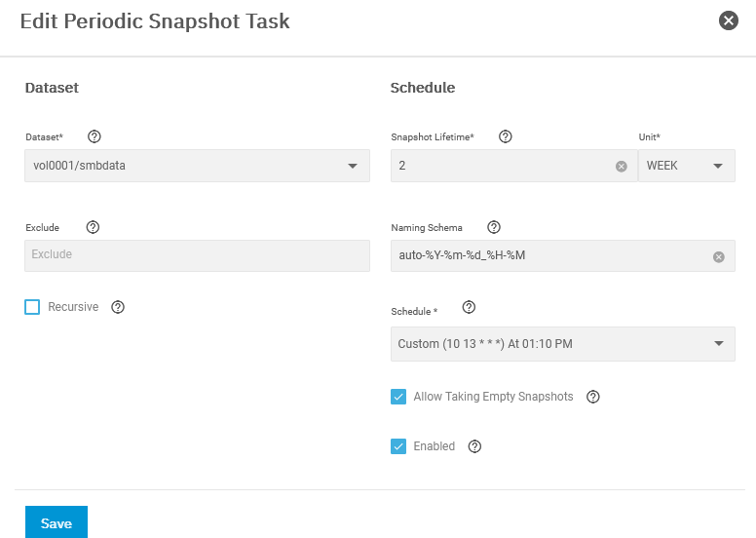Viewport: 756px width, 538px height.
Task: Toggle the Enabled checkbox off
Action: [398, 446]
